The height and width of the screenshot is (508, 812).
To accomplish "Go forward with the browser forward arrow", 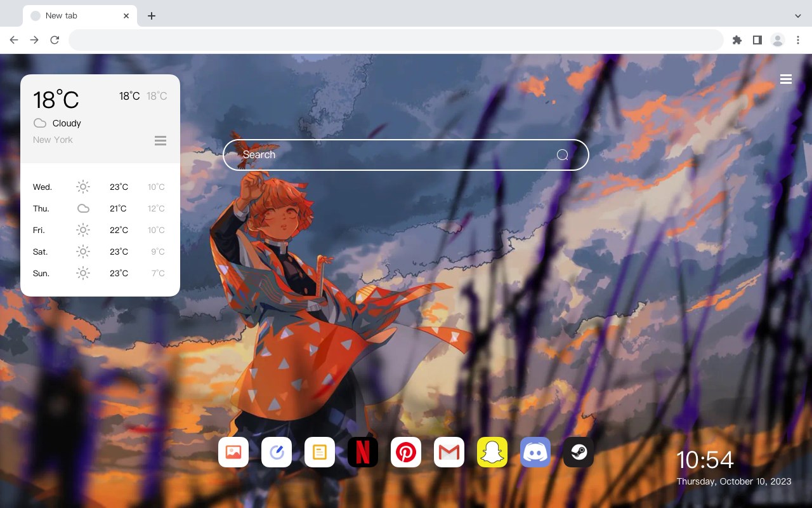I will pyautogui.click(x=34, y=40).
